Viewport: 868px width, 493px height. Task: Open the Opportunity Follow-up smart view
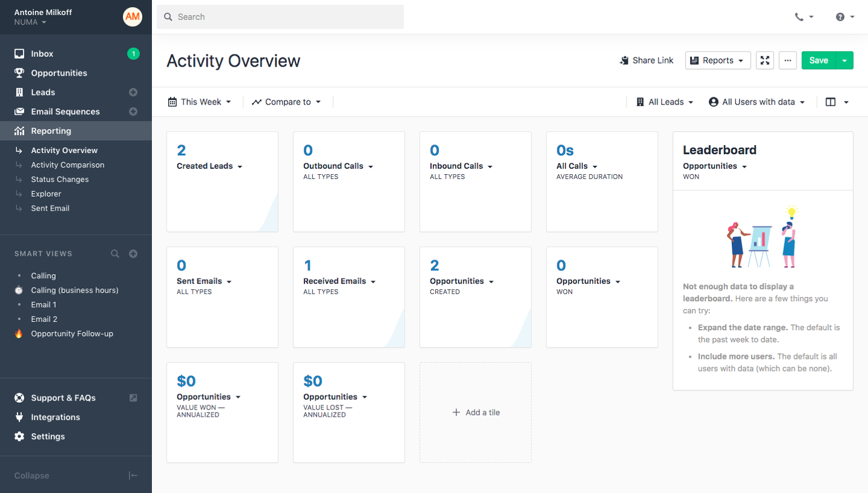pyautogui.click(x=72, y=334)
